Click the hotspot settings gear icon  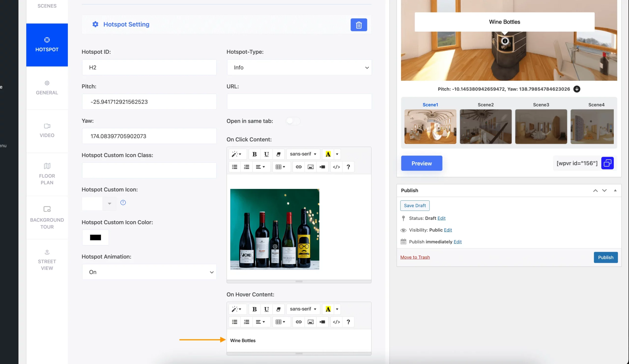pos(95,24)
